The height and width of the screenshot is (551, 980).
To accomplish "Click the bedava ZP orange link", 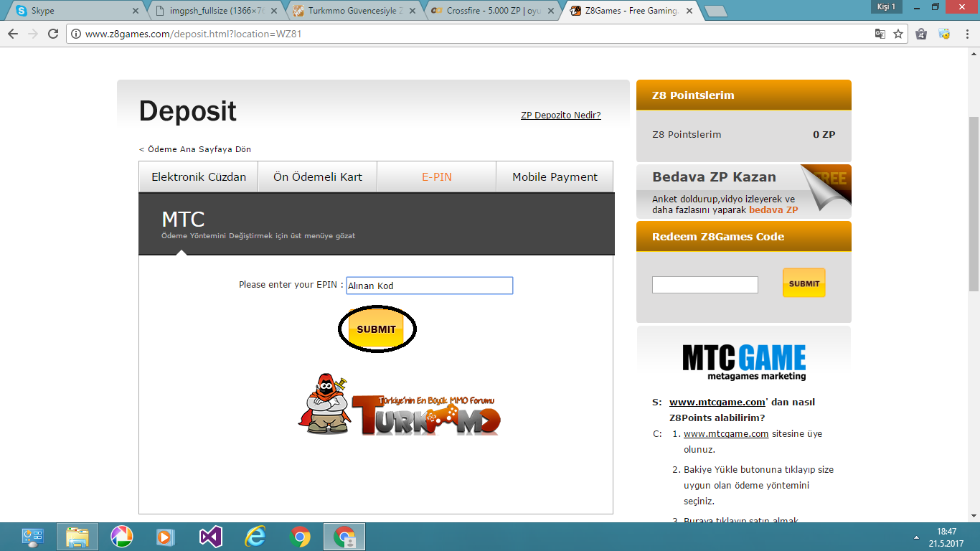I will click(x=773, y=210).
